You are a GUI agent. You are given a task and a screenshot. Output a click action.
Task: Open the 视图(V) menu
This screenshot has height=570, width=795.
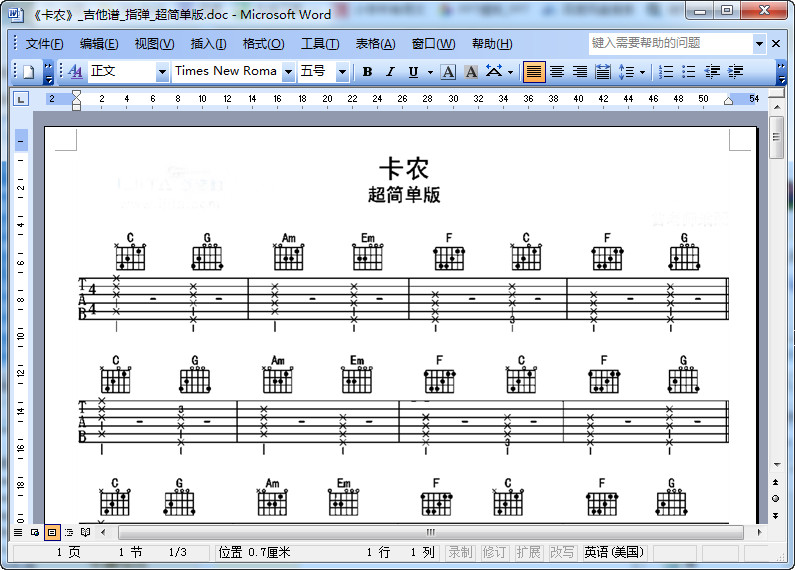click(x=154, y=44)
